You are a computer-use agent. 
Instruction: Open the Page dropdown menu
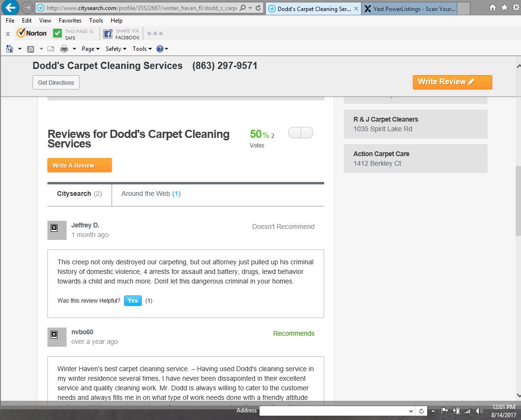pos(91,49)
